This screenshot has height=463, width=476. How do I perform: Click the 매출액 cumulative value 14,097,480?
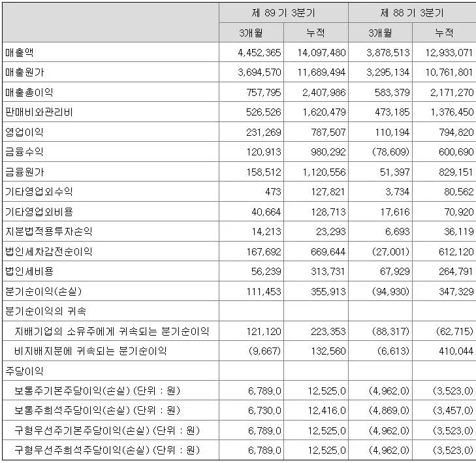pyautogui.click(x=321, y=52)
